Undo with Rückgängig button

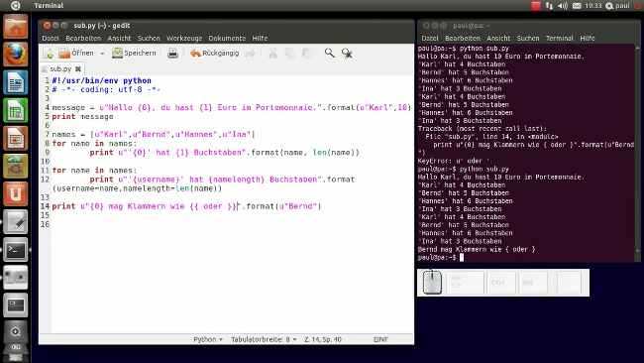pyautogui.click(x=214, y=53)
